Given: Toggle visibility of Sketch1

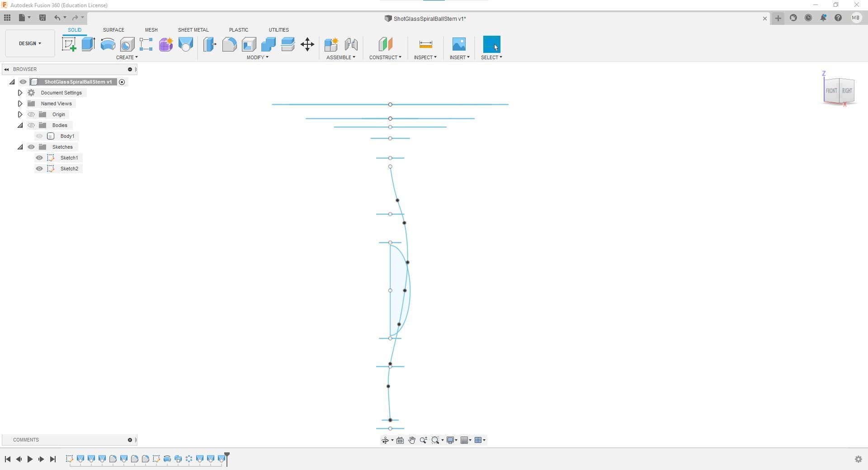Looking at the screenshot, I should point(39,158).
